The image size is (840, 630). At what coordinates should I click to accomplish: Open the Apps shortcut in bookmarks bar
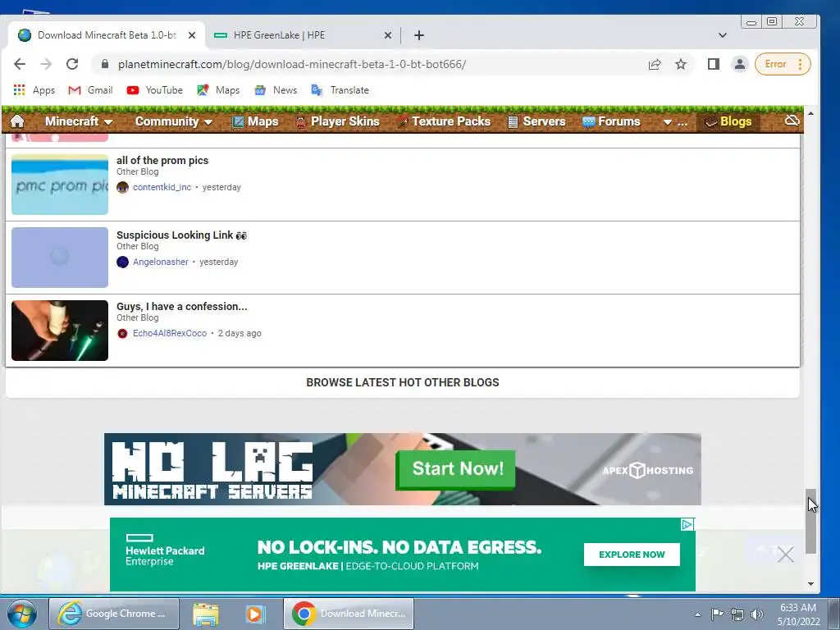(x=34, y=90)
